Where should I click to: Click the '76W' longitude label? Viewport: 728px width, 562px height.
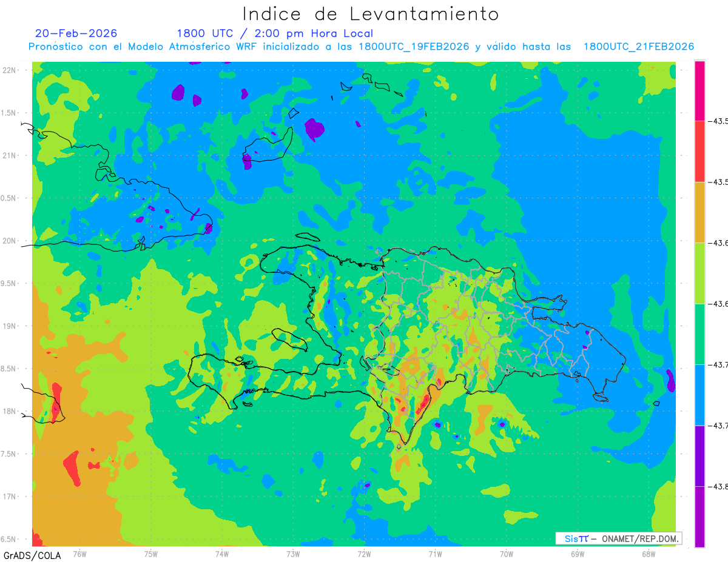pos(79,554)
